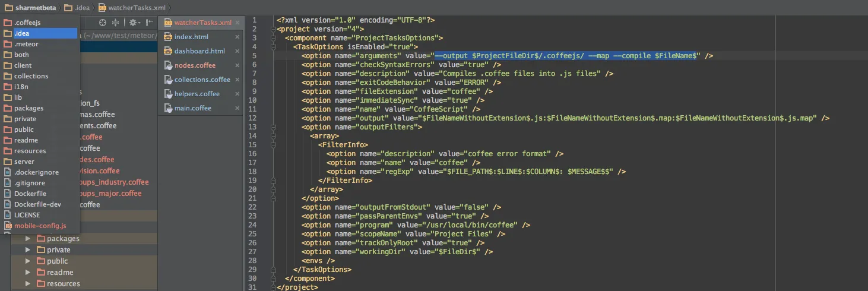Collapse fold marker at line 2 project tag
The image size is (868, 291).
tap(273, 29)
